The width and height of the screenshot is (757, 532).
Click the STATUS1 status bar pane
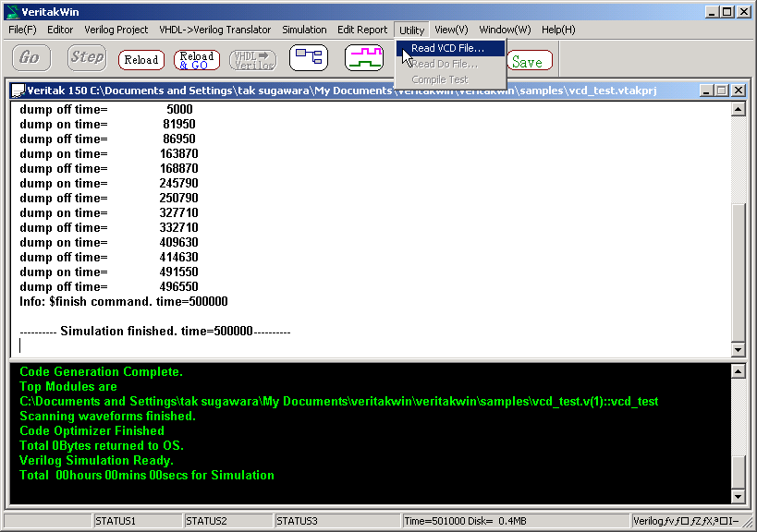coord(137,521)
